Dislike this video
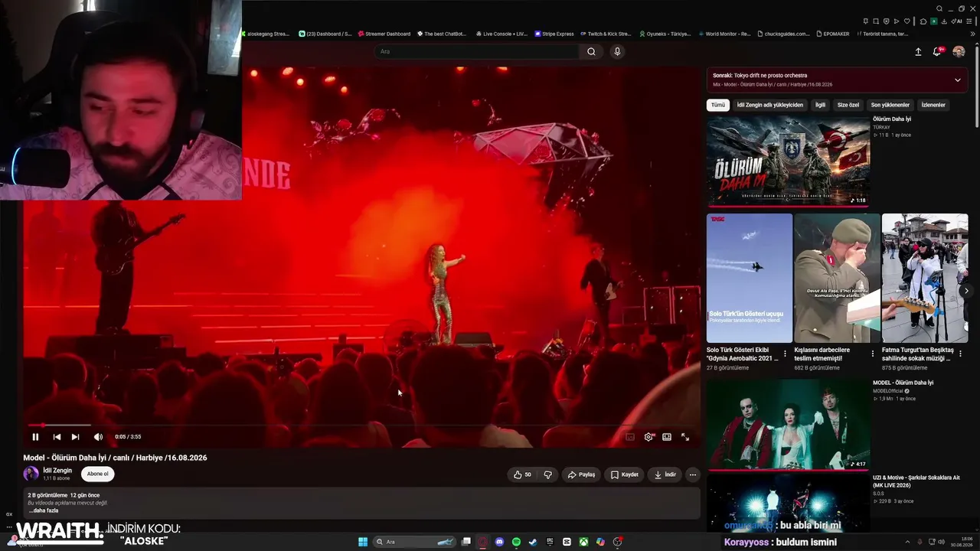Viewport: 980px width, 551px height. [x=547, y=474]
